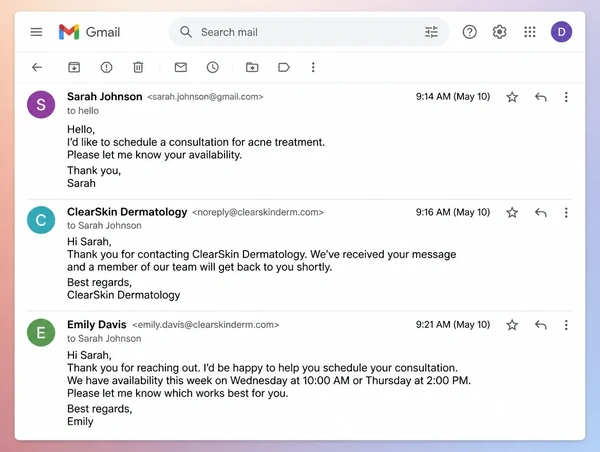Open more options for Emily Davis's message
Screen dimensions: 600x452
pos(566,325)
